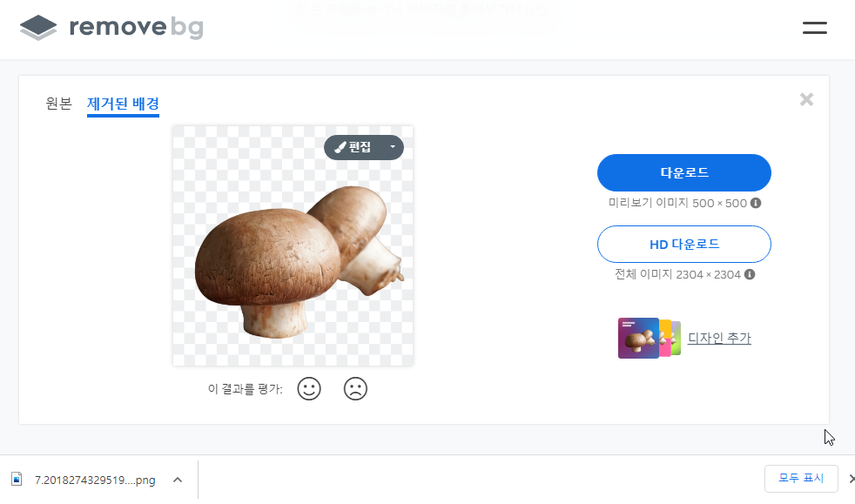This screenshot has width=855, height=504.
Task: Click the 이 결과를 평가 label
Action: point(246,389)
